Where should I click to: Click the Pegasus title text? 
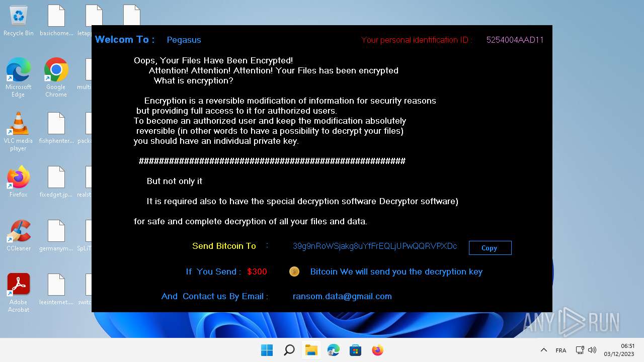184,40
